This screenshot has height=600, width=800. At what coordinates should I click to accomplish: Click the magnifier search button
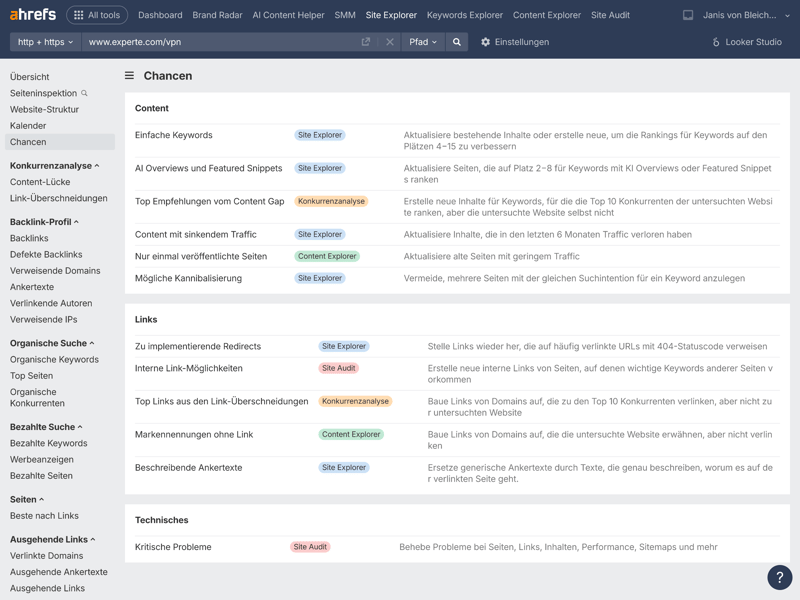point(457,42)
